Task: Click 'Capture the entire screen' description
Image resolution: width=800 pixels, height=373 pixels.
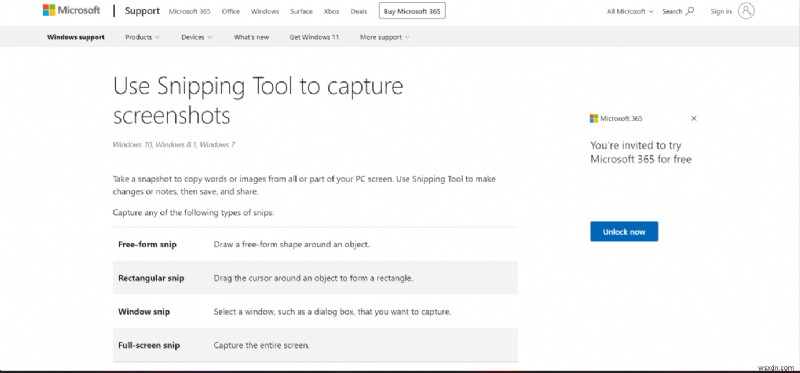Action: (261, 345)
